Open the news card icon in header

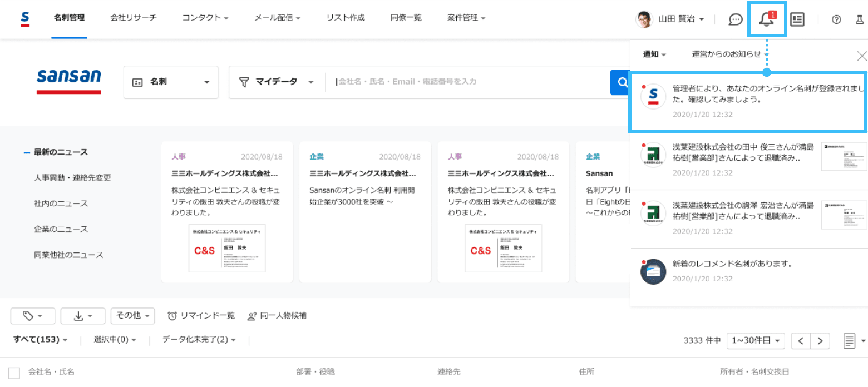797,19
